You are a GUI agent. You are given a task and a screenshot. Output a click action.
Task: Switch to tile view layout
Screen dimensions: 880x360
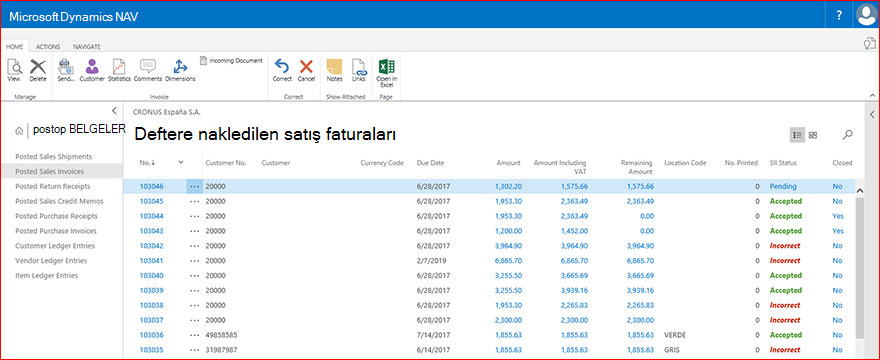813,135
